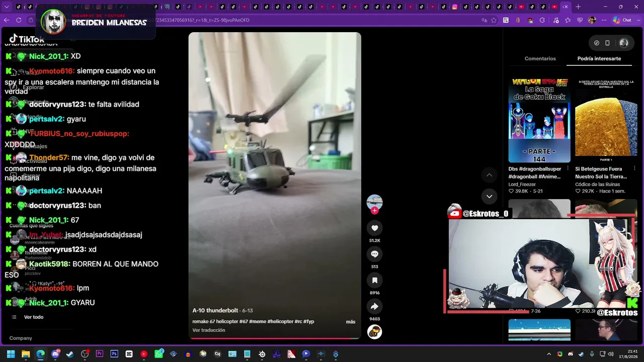644x362 pixels.
Task: Open WhatsApp from the taskbar
Action: [x=159, y=354]
